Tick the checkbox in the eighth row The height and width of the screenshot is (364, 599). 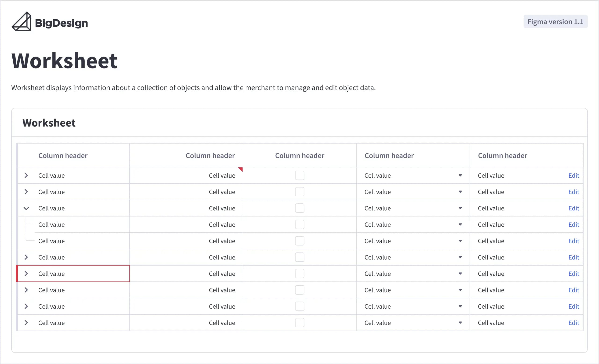tap(299, 290)
